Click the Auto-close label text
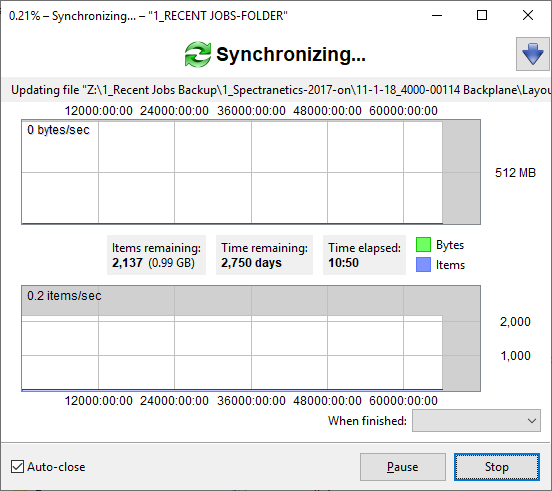This screenshot has width=552, height=491. click(56, 467)
